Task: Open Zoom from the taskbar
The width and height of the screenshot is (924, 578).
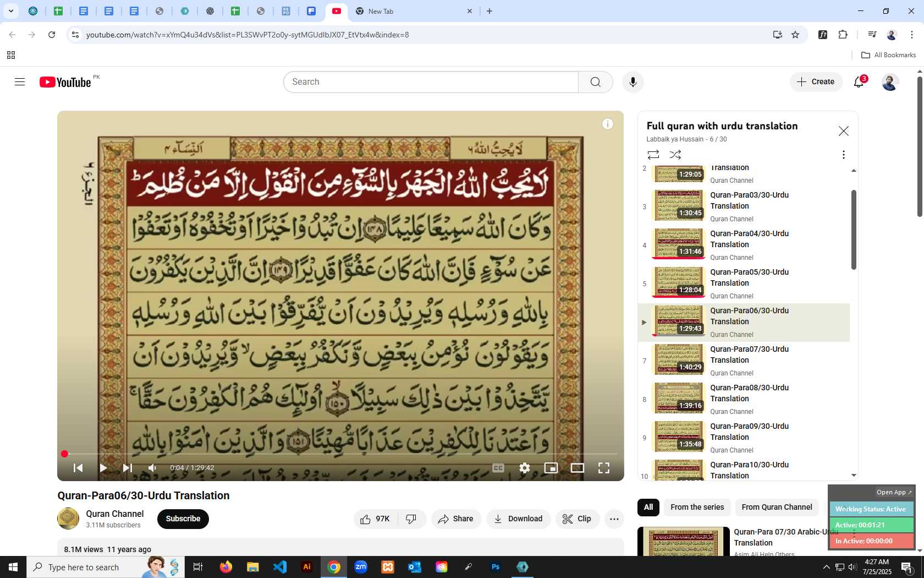Action: [x=361, y=567]
